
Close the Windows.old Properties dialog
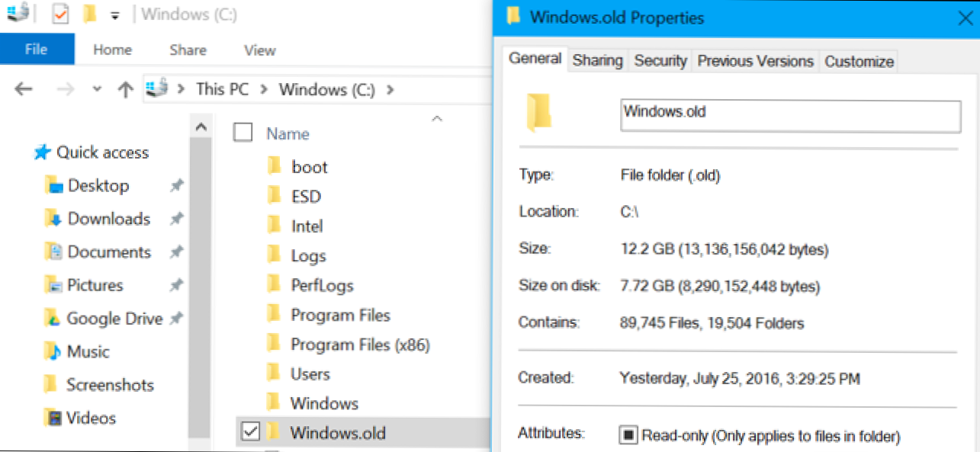964,18
